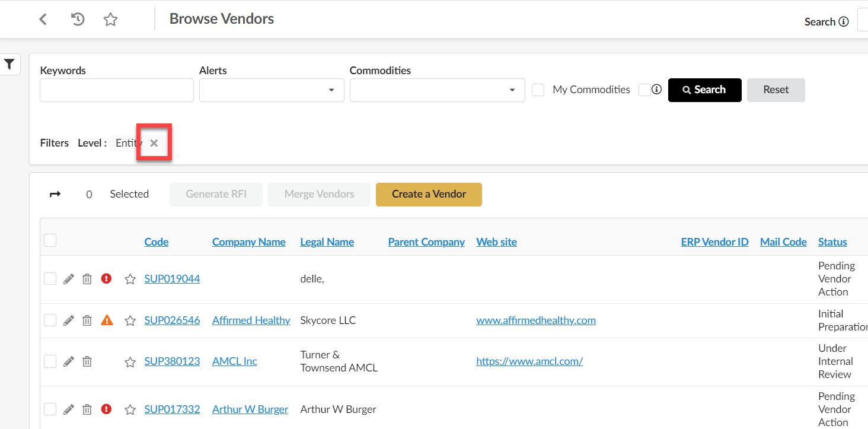Go back with the left chevron arrow
Screen dimensions: 868x429
pos(43,19)
